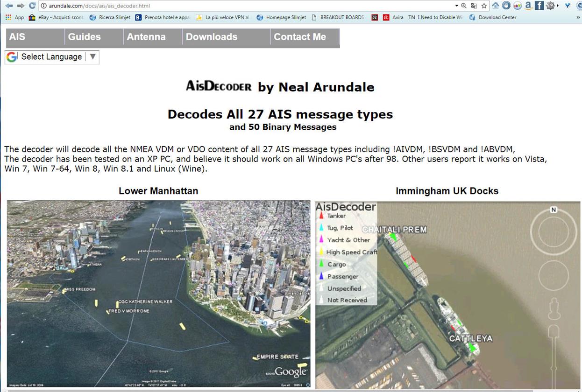Open the Downloads menu item
Image resolution: width=582 pixels, height=392 pixels.
tap(226, 37)
